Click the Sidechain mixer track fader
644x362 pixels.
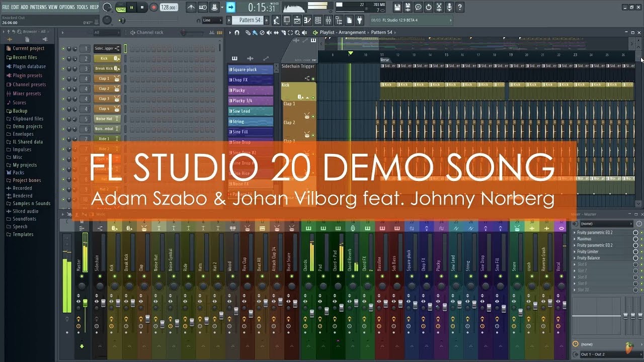coord(103,303)
